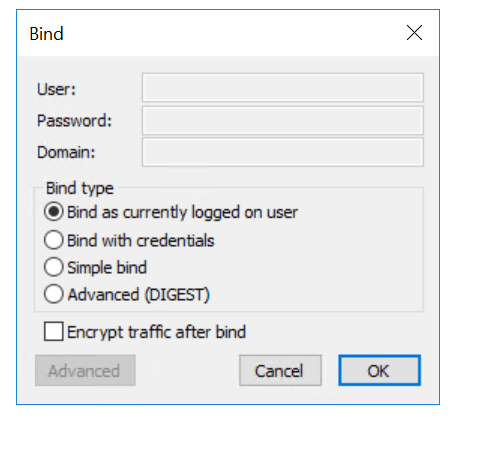
Task: Click the Domain: label
Action: (x=66, y=152)
